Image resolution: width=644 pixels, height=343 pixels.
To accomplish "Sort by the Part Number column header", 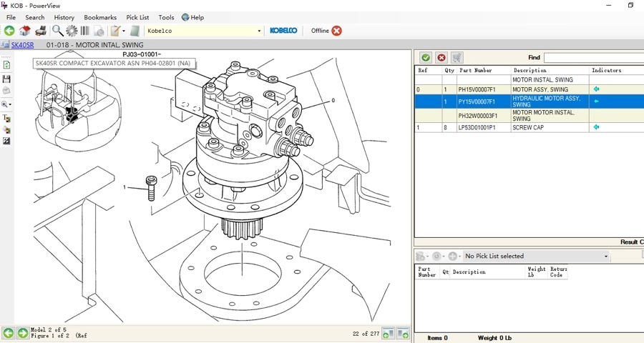I will point(484,70).
